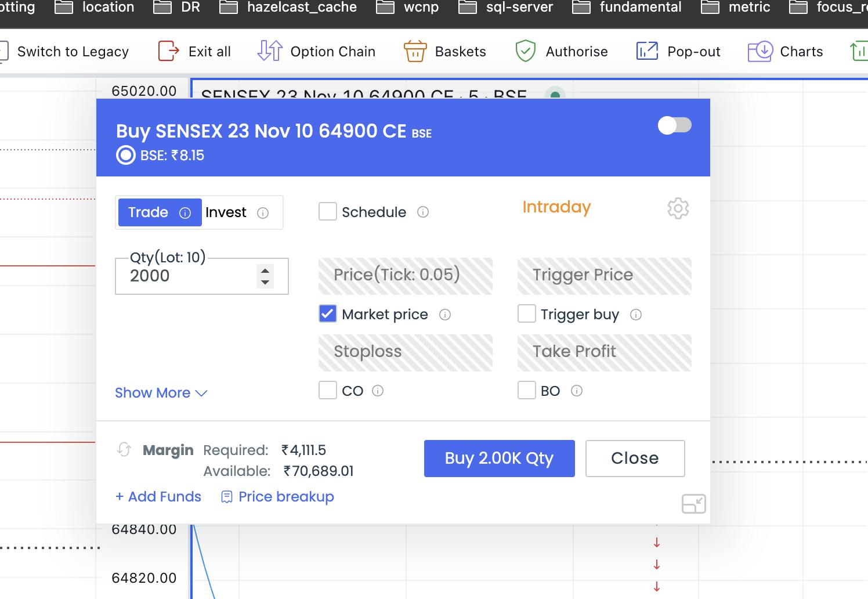Click the Trigger Price field
868x599 pixels.
pos(604,276)
